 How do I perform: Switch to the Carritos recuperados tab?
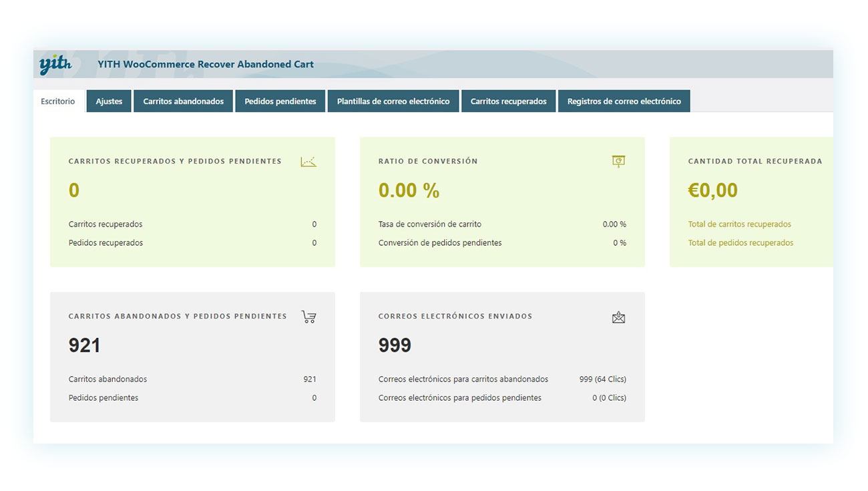click(x=509, y=102)
